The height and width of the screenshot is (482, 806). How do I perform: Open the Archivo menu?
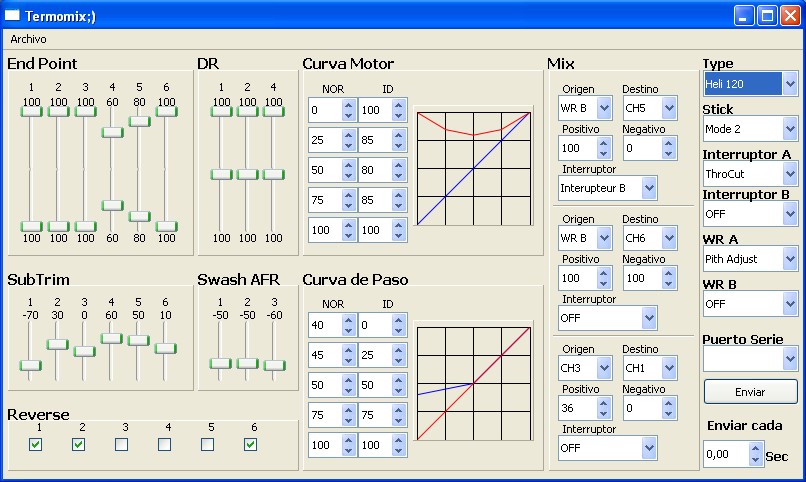coord(28,39)
